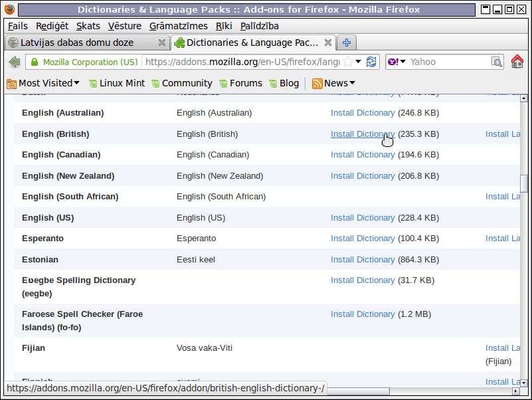
Task: Open the Yahoo search engine selector
Action: pyautogui.click(x=397, y=62)
